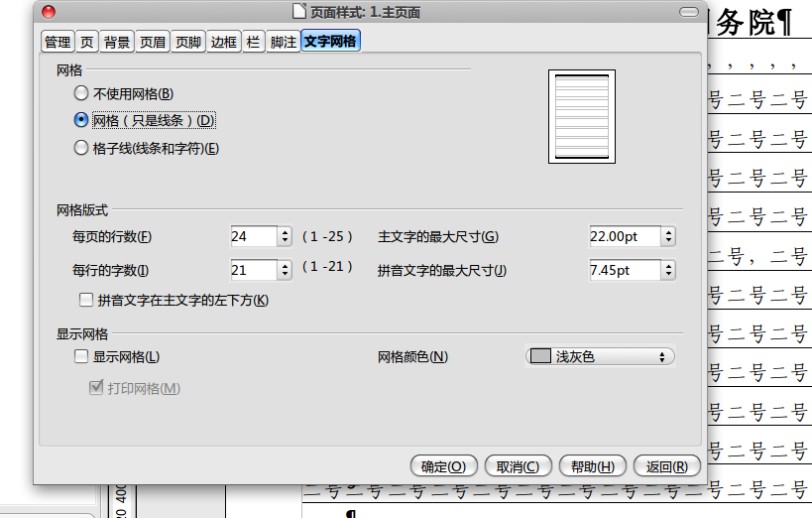Click the 拼音文字的最大尺寸 field showing 7.45pt
Viewport: 812px width, 518px height.
pyautogui.click(x=625, y=270)
